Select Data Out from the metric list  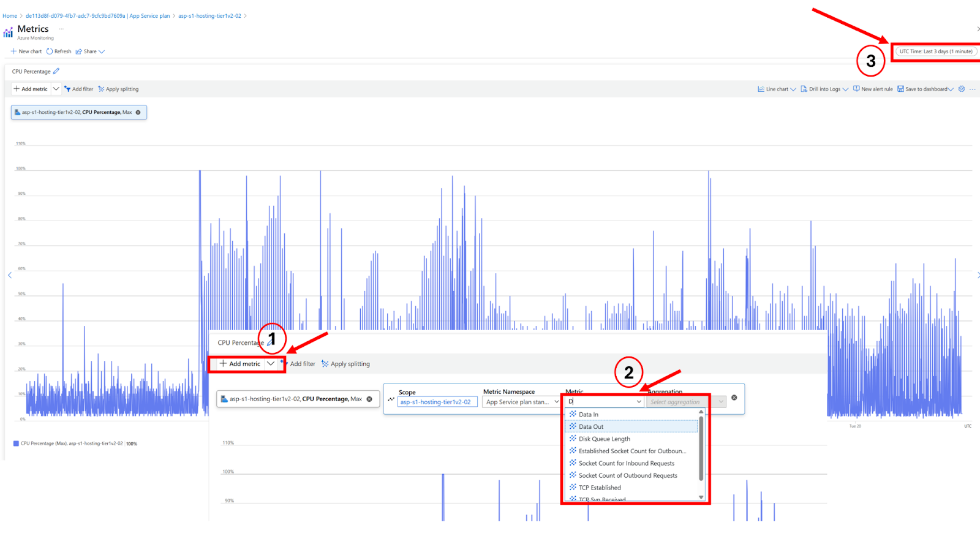click(x=591, y=427)
